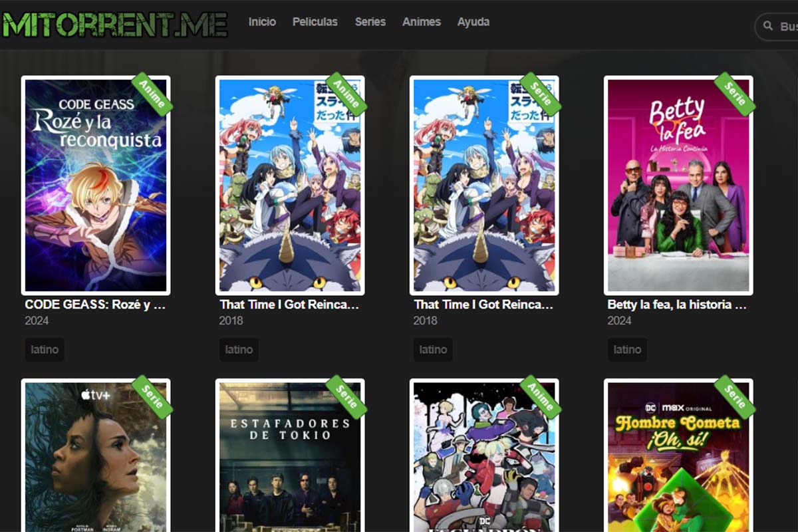Screen dimensions: 798x532
Task: Open the Ayuda help page
Action: 473,22
